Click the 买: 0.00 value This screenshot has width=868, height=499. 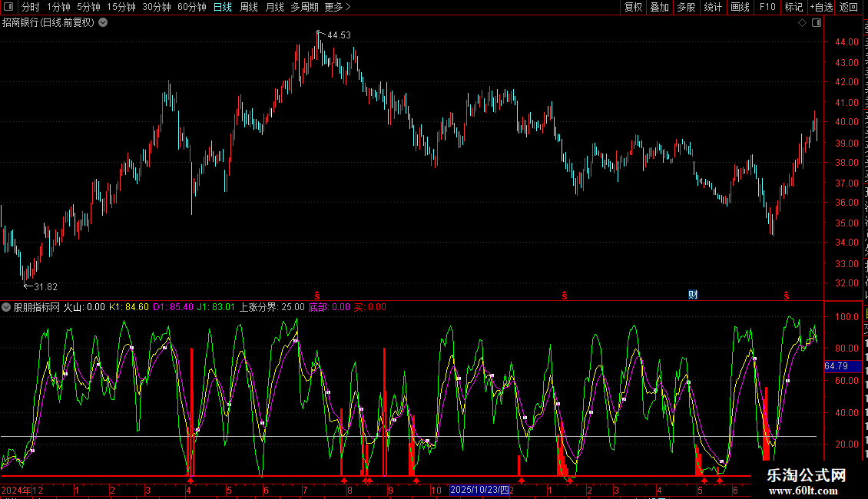(370, 307)
